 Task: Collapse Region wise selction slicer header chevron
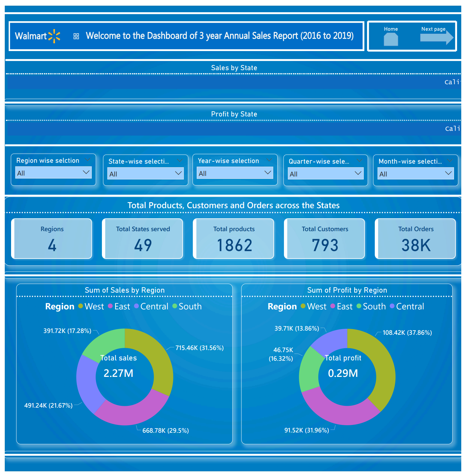tap(88, 160)
